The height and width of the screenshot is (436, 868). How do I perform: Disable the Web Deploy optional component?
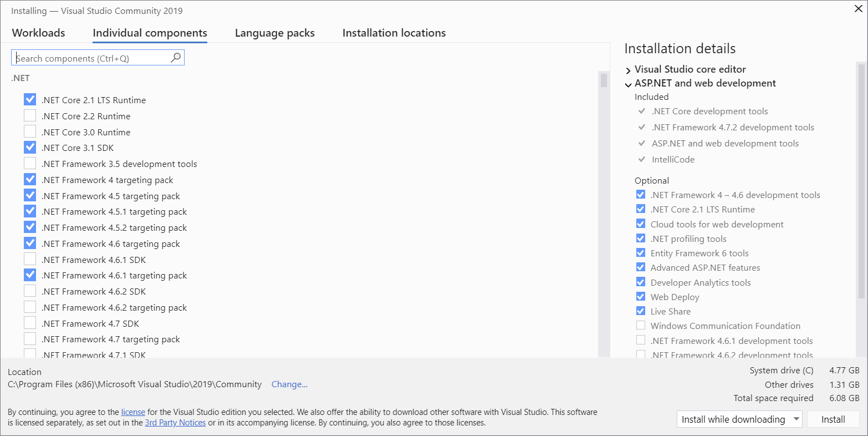[641, 296]
